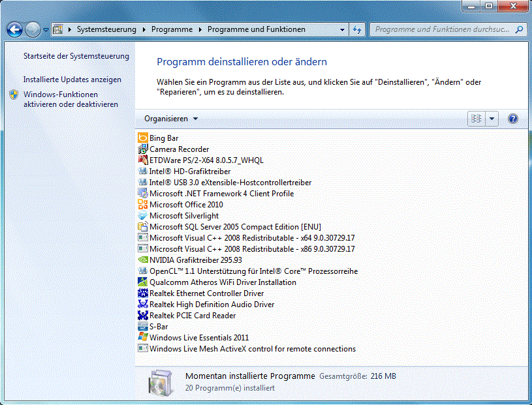Click the installed programs details pane icon

tap(161, 382)
